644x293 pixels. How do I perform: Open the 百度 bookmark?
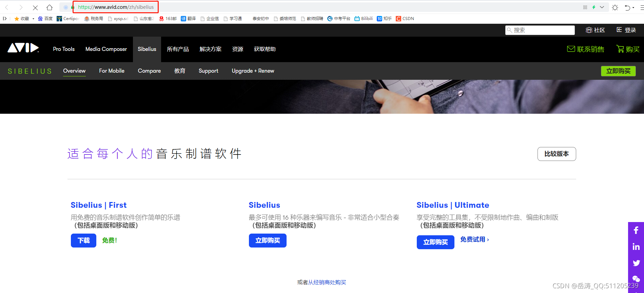click(x=45, y=19)
